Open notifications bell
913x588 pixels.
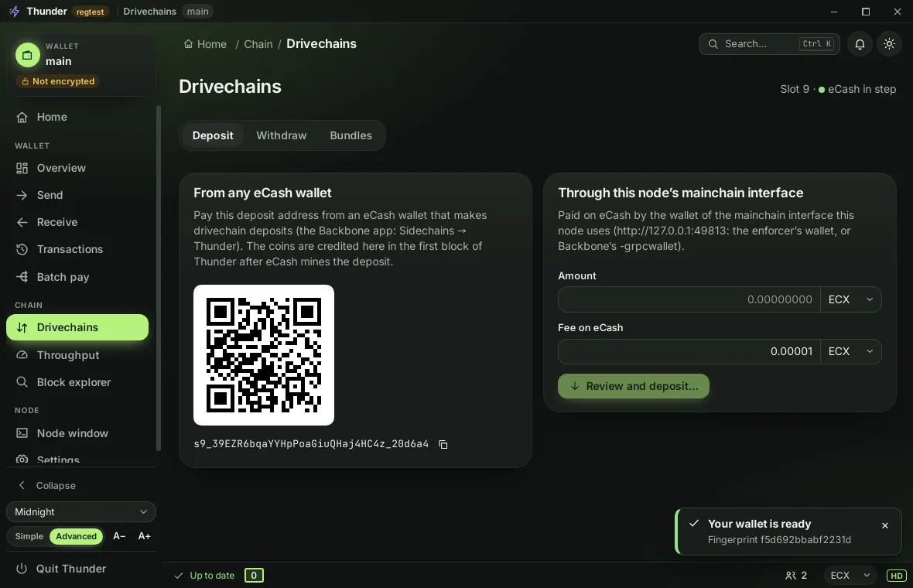coord(860,43)
